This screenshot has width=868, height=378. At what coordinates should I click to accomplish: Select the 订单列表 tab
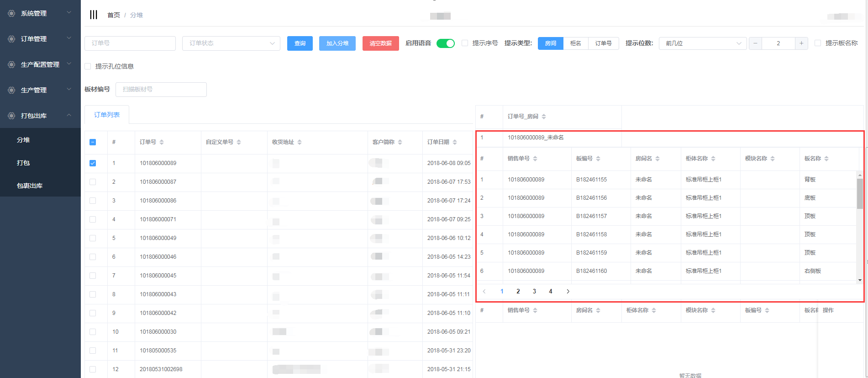coord(107,115)
